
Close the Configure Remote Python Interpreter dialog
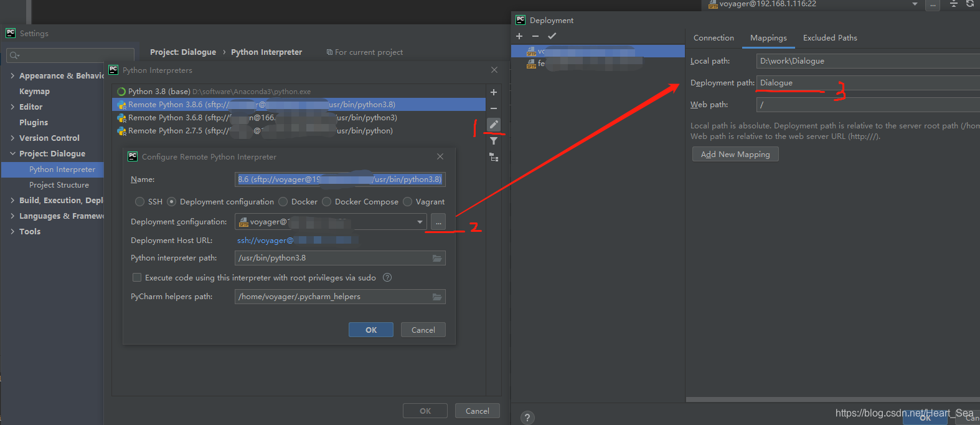(440, 156)
